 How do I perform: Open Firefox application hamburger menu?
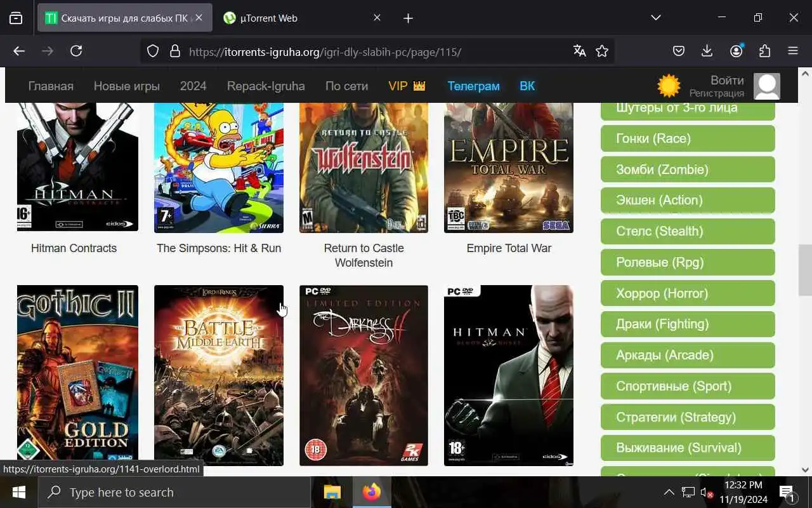793,51
